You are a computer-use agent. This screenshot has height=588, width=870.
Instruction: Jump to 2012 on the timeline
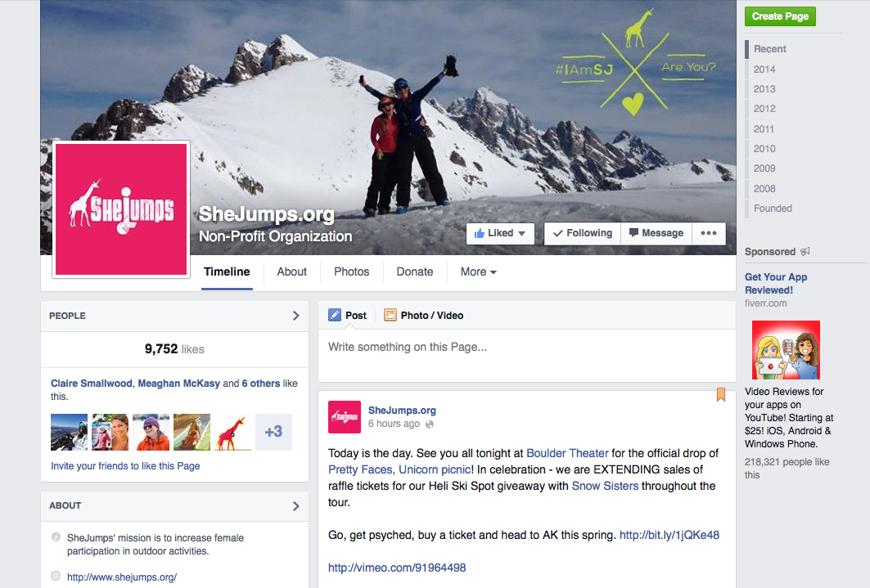pyautogui.click(x=764, y=109)
